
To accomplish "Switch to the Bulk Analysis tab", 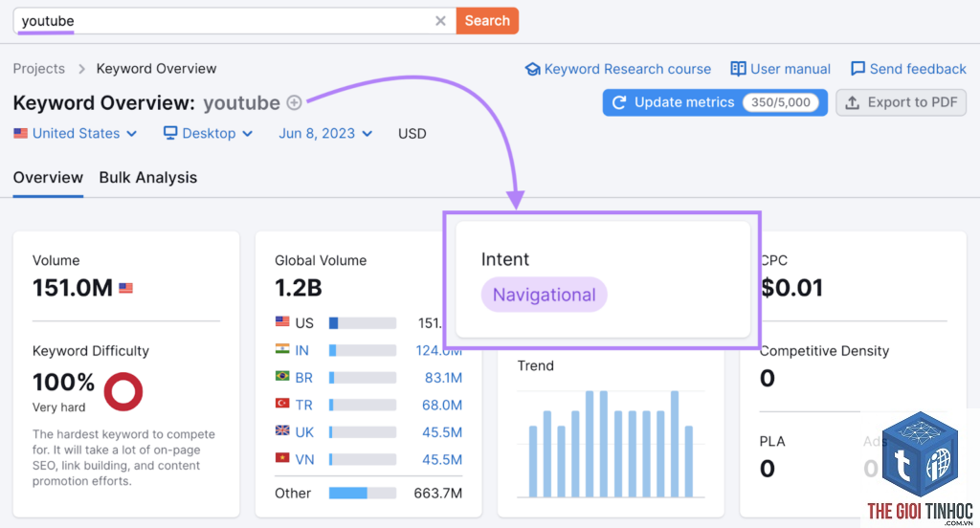I will pos(148,178).
